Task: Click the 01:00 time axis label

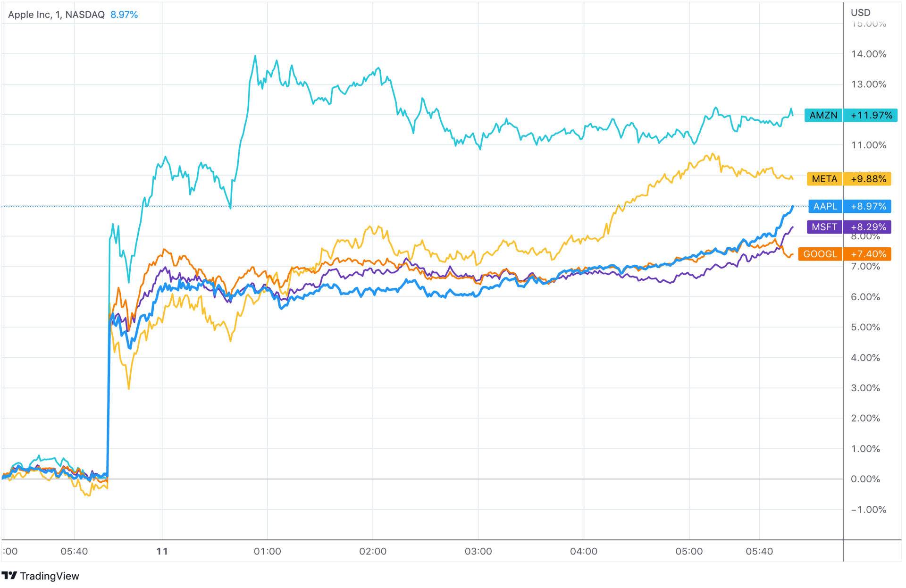Action: point(267,551)
